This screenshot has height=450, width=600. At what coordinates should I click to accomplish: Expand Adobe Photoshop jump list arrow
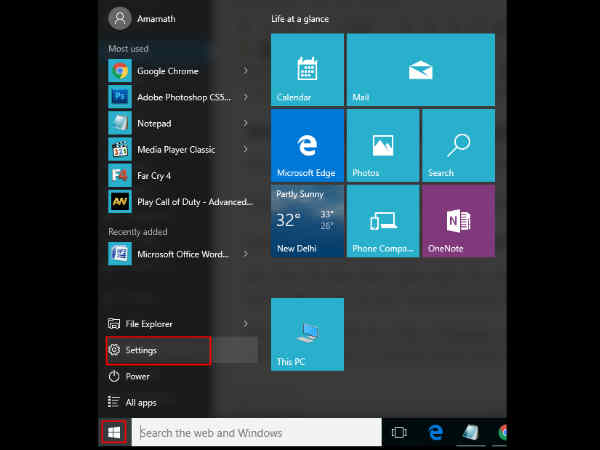245,97
